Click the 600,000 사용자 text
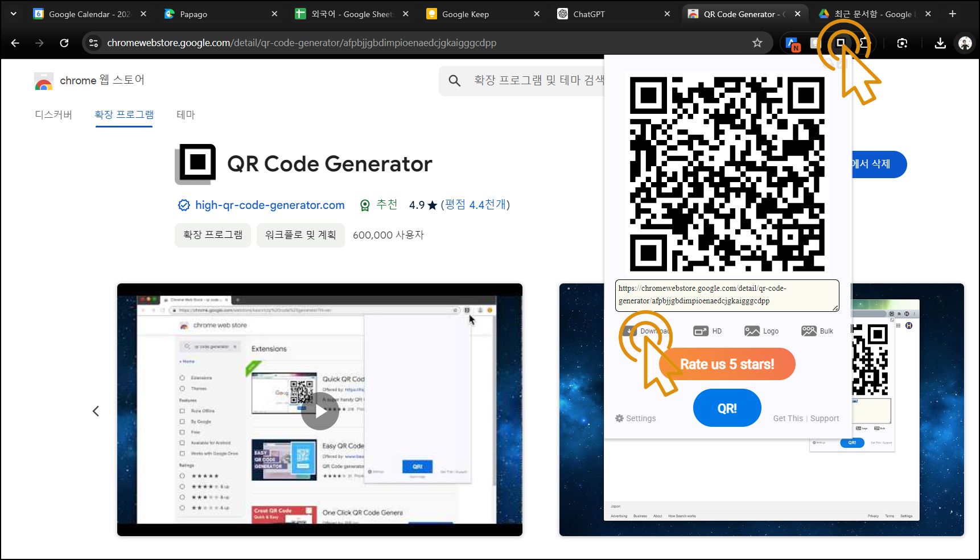Screen dimensions: 980x560 pos(388,235)
